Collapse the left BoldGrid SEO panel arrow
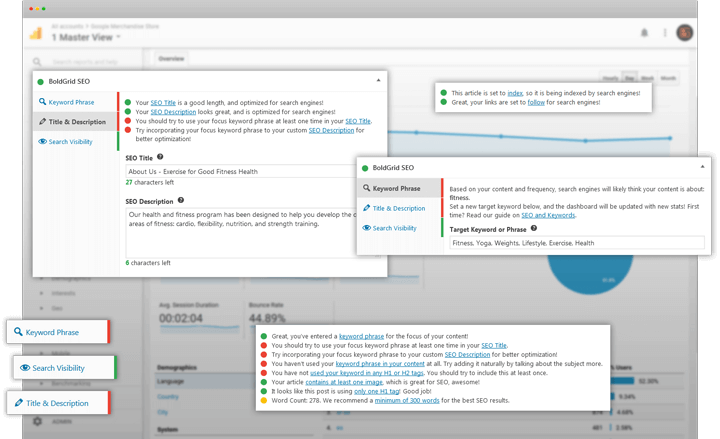Screen dimensions: 720x439 click(x=378, y=80)
